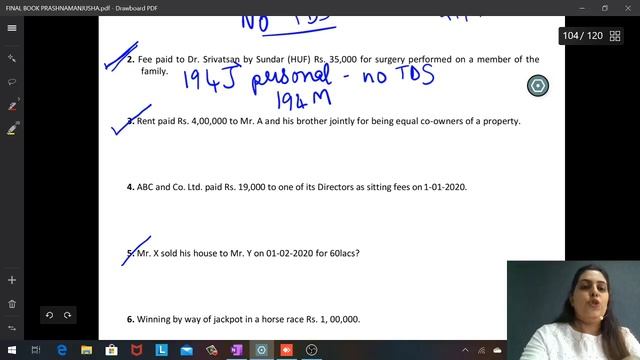The width and height of the screenshot is (640, 360).
Task: Open the blue L app on taskbar
Action: pyautogui.click(x=162, y=350)
